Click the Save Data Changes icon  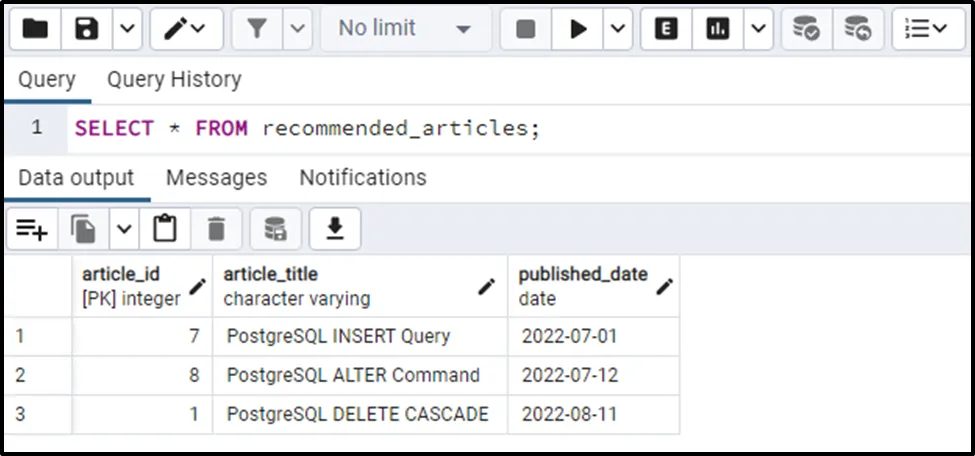point(275,230)
